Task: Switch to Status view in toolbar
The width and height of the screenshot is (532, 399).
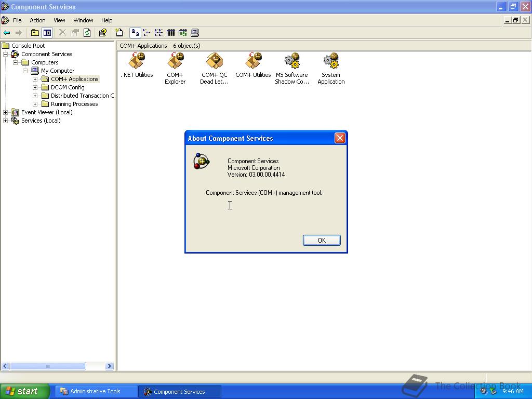Action: coord(182,33)
